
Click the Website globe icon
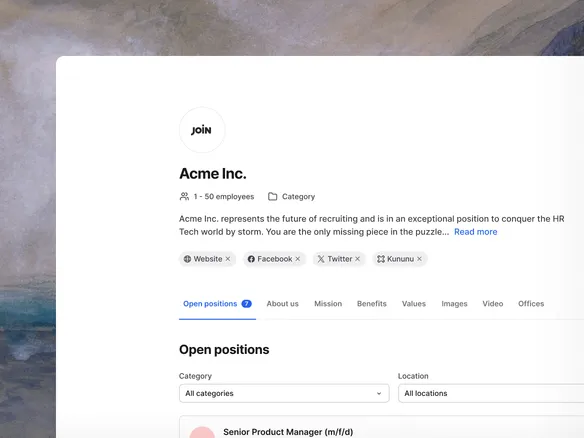click(x=187, y=259)
